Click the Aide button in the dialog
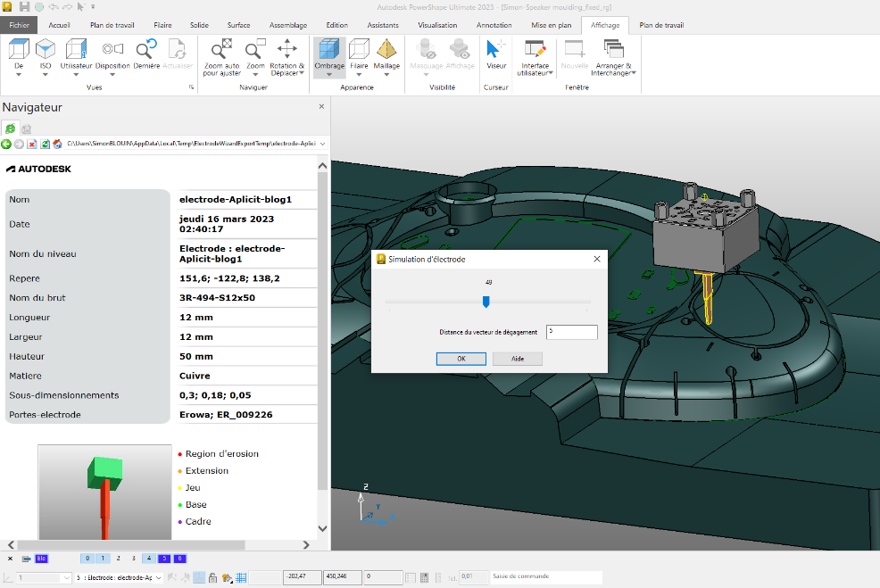 point(517,359)
